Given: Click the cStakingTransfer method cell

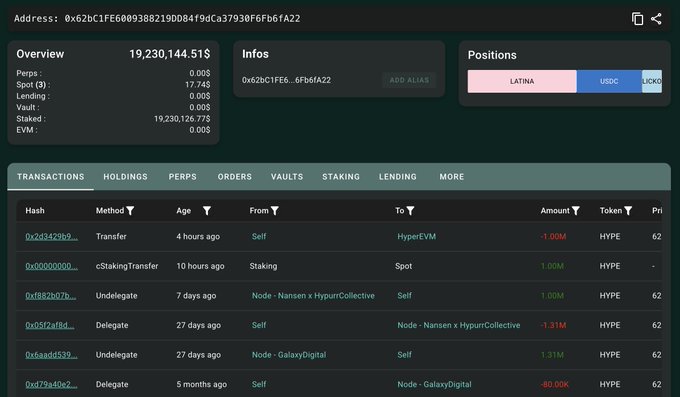Looking at the screenshot, I should click(x=127, y=266).
